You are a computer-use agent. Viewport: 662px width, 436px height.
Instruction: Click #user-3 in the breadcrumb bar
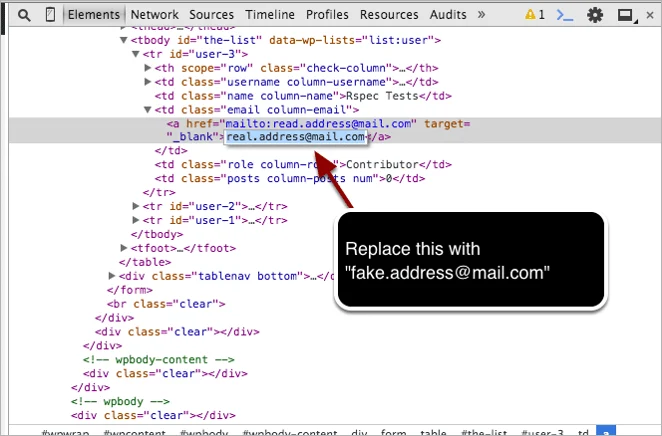[542, 432]
